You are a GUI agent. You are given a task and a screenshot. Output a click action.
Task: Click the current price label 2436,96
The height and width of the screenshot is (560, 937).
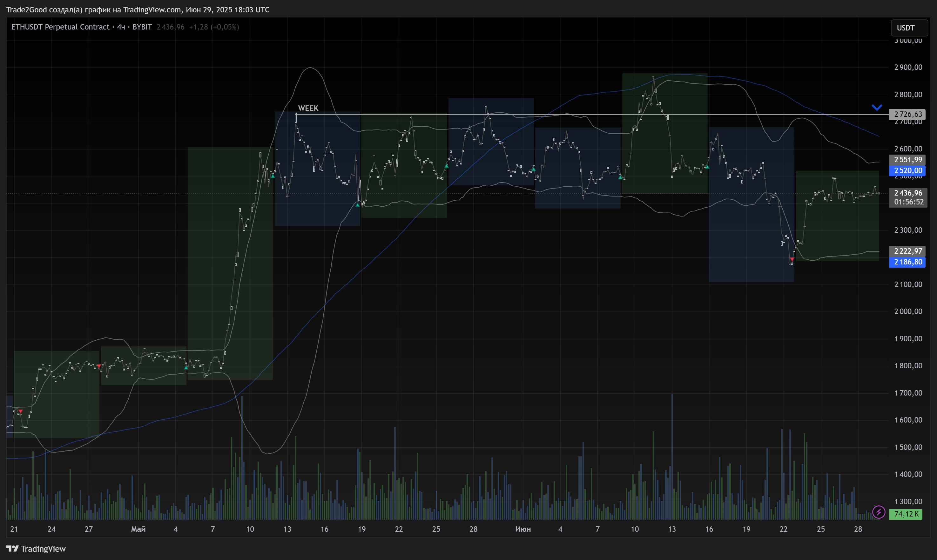pyautogui.click(x=907, y=193)
